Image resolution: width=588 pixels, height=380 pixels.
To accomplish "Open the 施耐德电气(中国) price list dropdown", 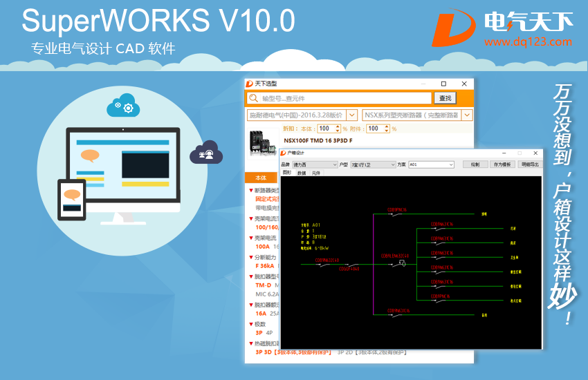I will point(351,115).
